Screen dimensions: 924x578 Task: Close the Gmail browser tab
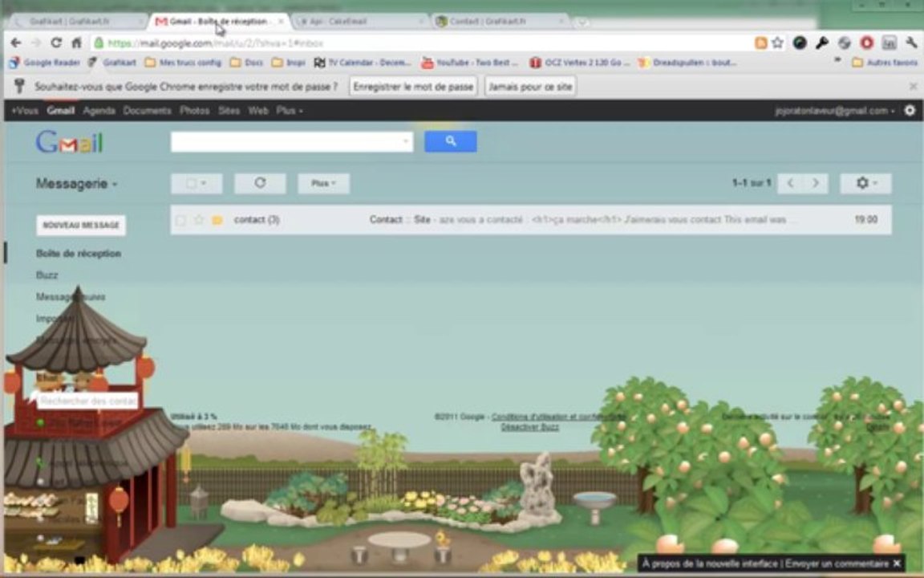281,21
